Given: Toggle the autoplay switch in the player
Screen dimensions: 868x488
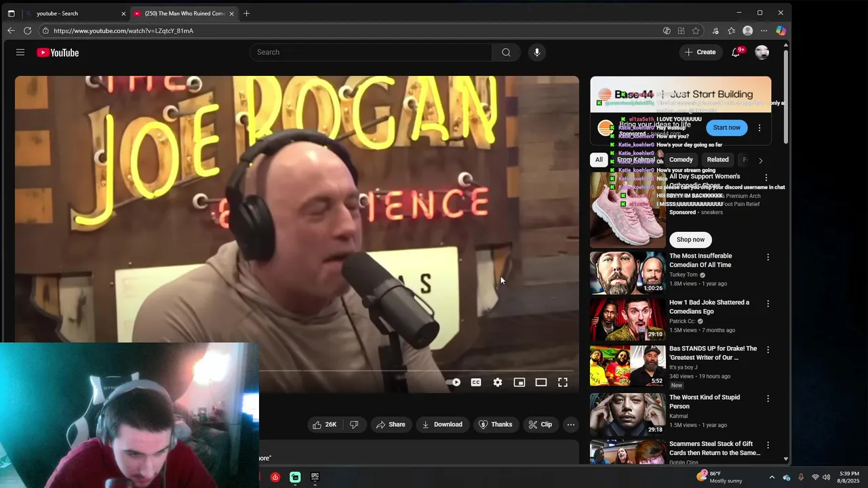Looking at the screenshot, I should (453, 382).
